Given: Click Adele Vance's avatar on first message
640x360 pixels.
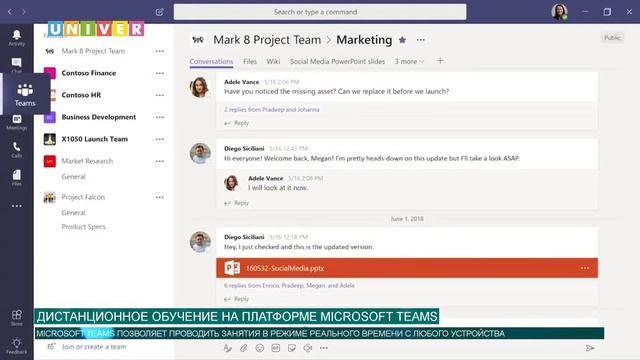Looking at the screenshot, I should tap(200, 87).
